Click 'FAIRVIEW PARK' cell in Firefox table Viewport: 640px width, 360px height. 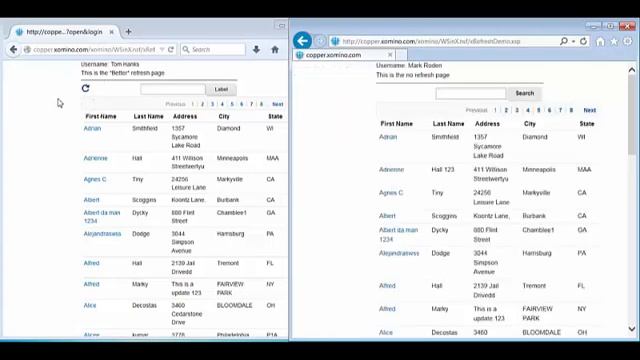pos(231,289)
